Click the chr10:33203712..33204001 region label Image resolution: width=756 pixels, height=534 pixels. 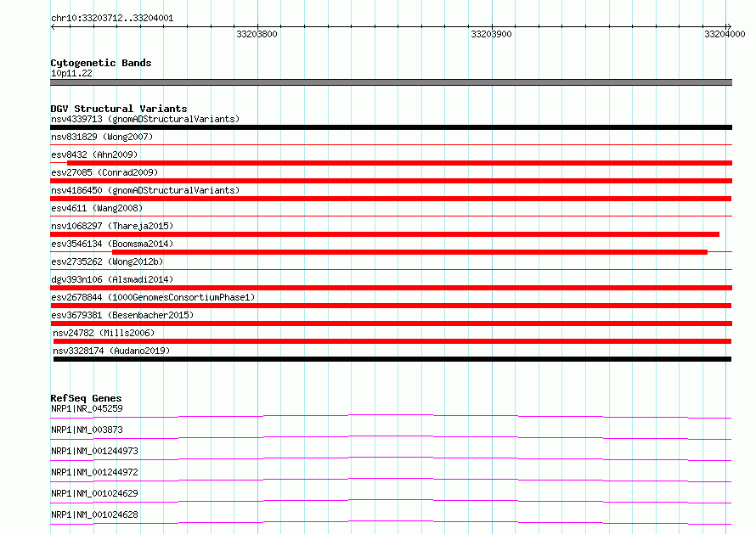point(112,19)
